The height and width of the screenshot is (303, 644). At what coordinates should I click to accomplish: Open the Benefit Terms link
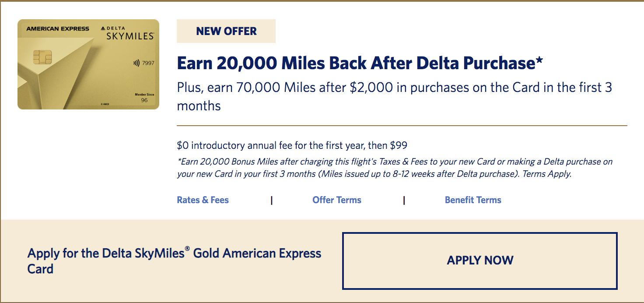(x=473, y=200)
